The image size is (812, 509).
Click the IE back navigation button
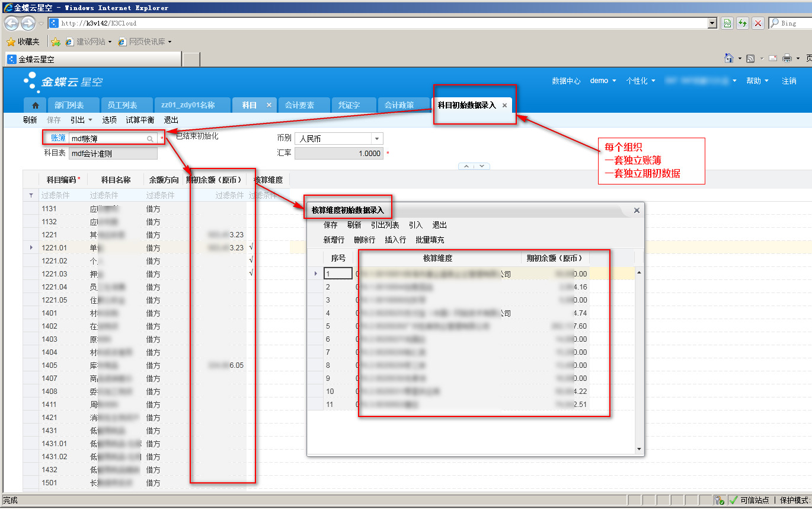click(11, 23)
